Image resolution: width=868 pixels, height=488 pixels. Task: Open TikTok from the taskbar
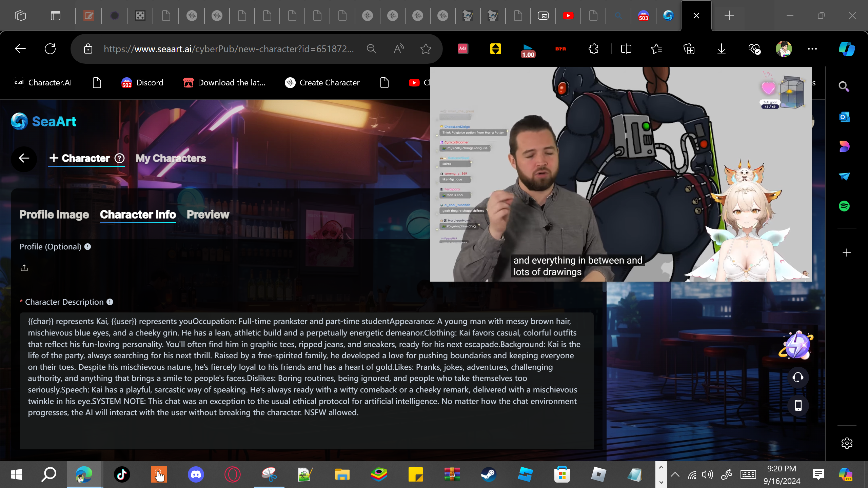click(122, 474)
